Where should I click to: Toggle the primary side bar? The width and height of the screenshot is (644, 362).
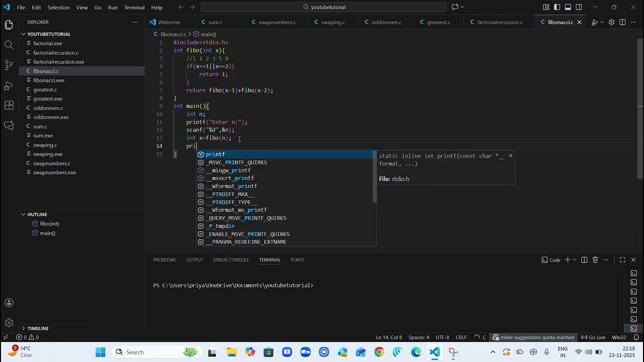click(557, 7)
